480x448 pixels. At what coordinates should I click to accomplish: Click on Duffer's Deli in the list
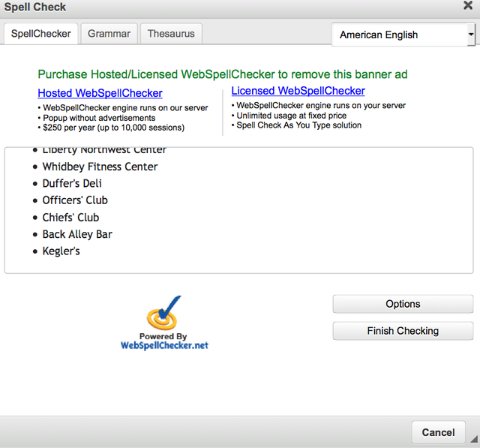(72, 183)
